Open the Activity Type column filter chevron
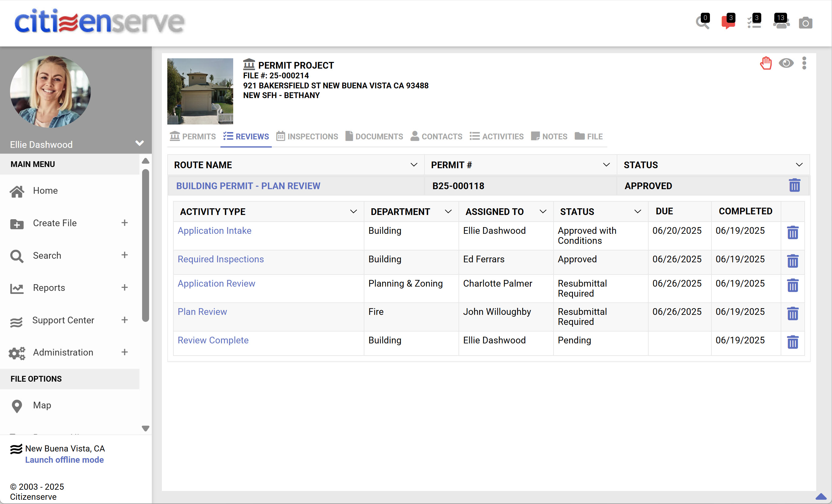The height and width of the screenshot is (504, 832). (353, 212)
